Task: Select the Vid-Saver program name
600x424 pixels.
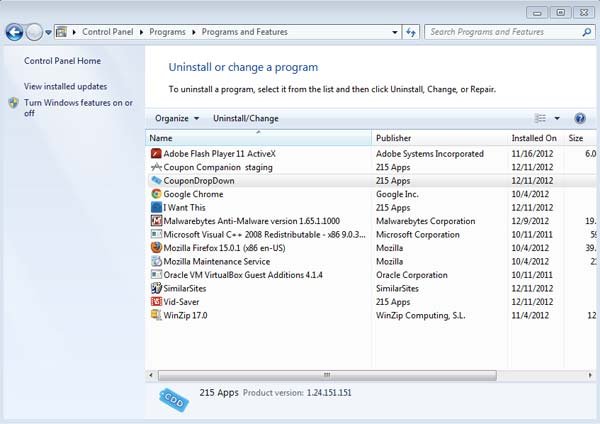Action: click(181, 302)
